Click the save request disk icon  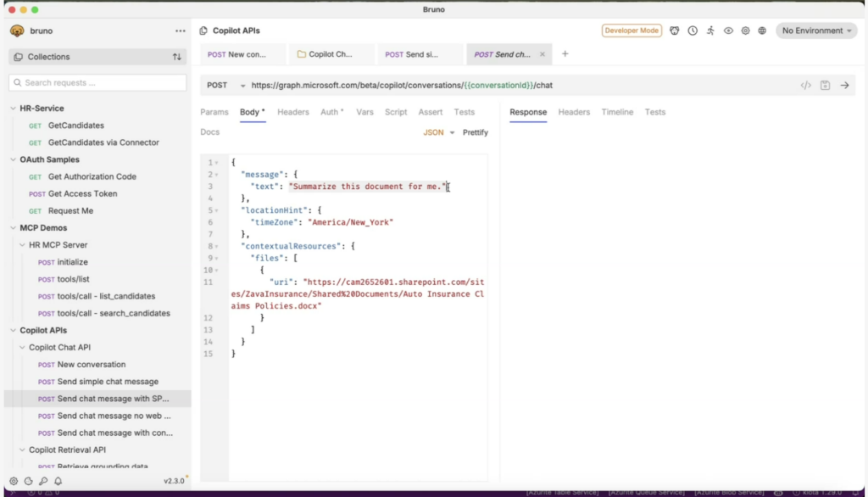[825, 86]
